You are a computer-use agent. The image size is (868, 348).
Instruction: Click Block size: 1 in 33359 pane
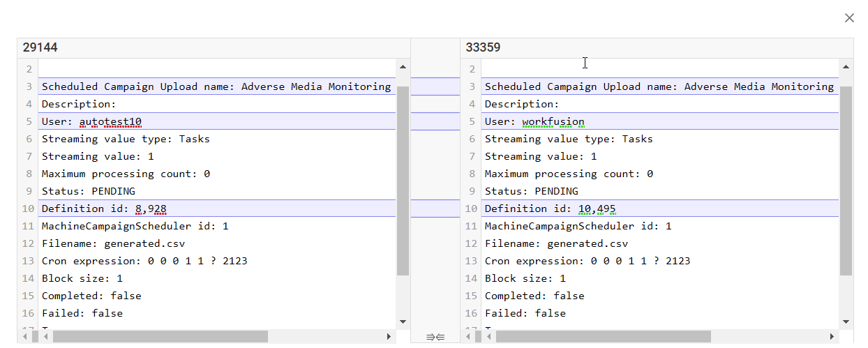(525, 278)
